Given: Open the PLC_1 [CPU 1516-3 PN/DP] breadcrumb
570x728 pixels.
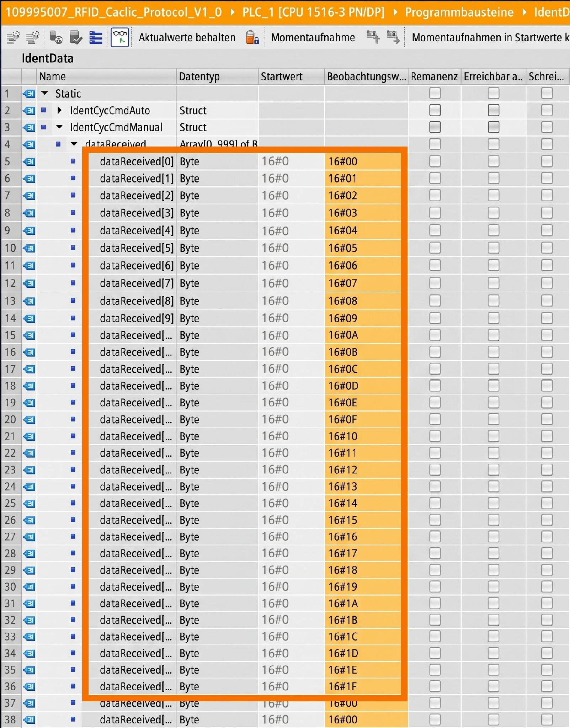Looking at the screenshot, I should (313, 12).
